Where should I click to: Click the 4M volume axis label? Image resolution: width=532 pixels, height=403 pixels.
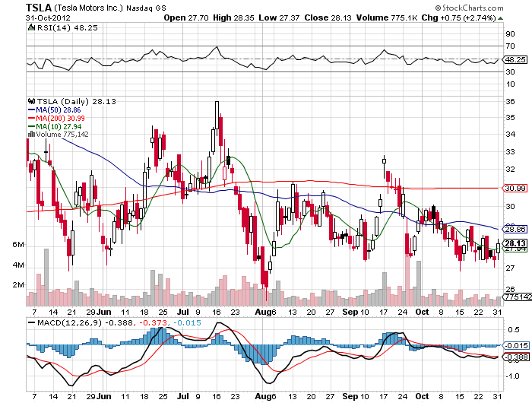(x=18, y=265)
